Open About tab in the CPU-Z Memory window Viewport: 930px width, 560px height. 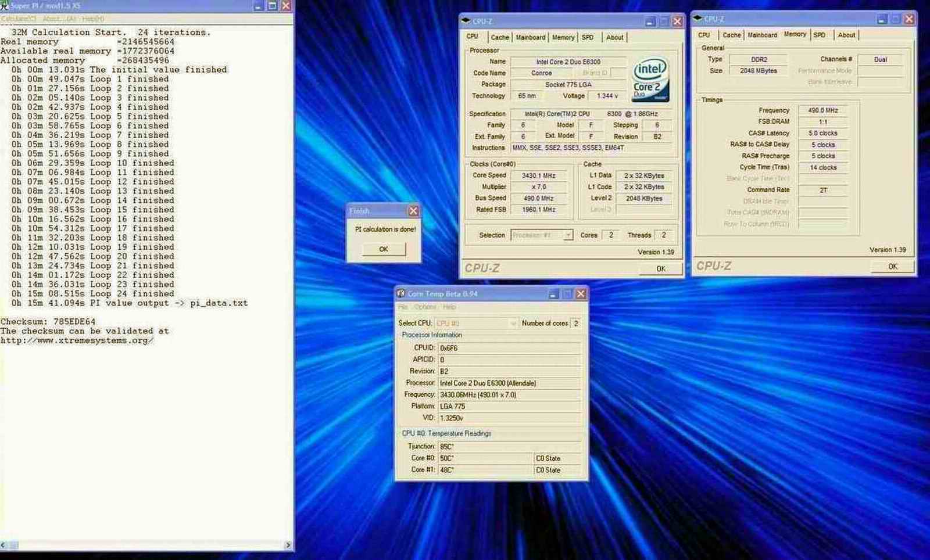coord(846,35)
